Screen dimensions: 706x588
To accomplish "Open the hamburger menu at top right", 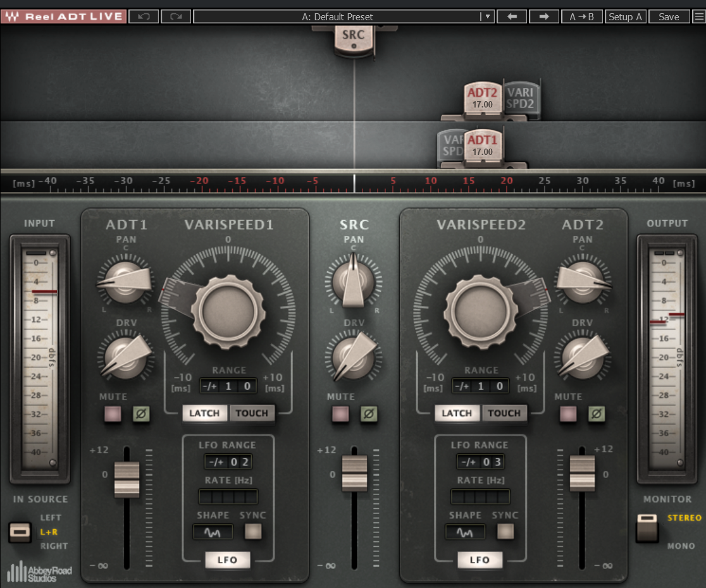I will click(699, 16).
